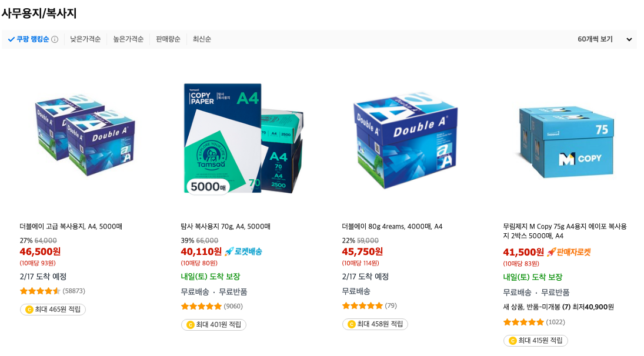Click the info icon beside 쿠팡 랭킹순
The width and height of the screenshot is (644, 356).
pos(55,39)
